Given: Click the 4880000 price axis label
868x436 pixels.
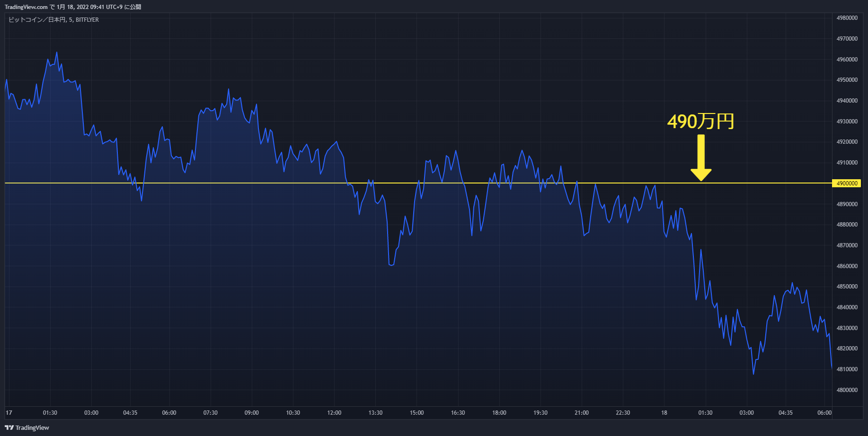Looking at the screenshot, I should pos(847,225).
